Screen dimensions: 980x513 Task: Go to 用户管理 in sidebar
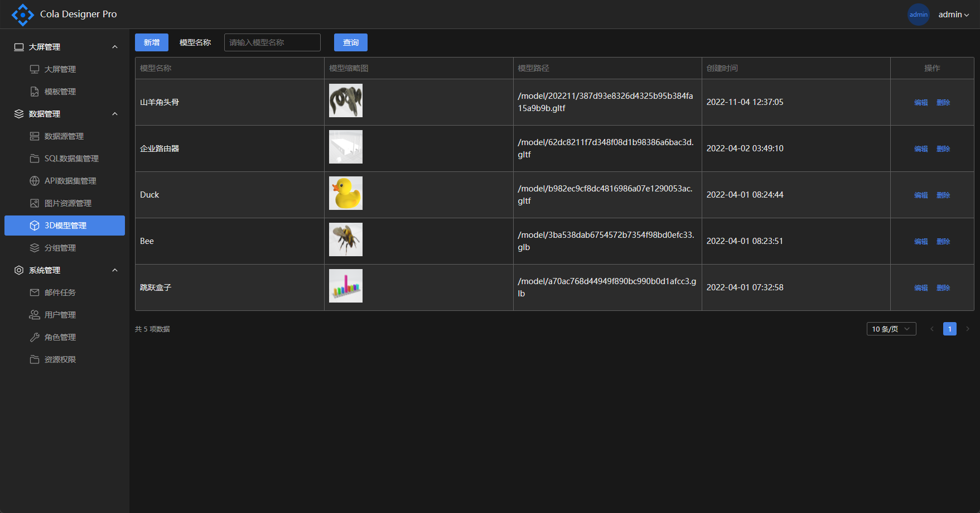pos(60,315)
